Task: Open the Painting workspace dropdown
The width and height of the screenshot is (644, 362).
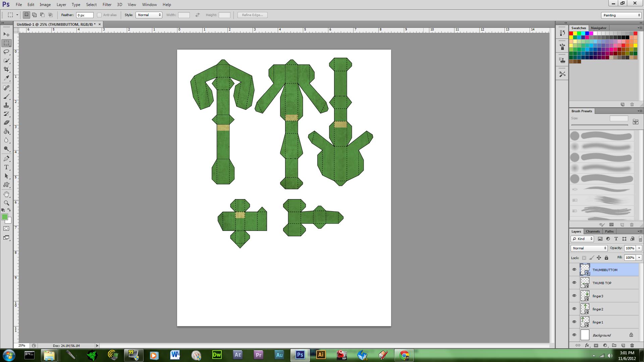Action: pos(621,15)
